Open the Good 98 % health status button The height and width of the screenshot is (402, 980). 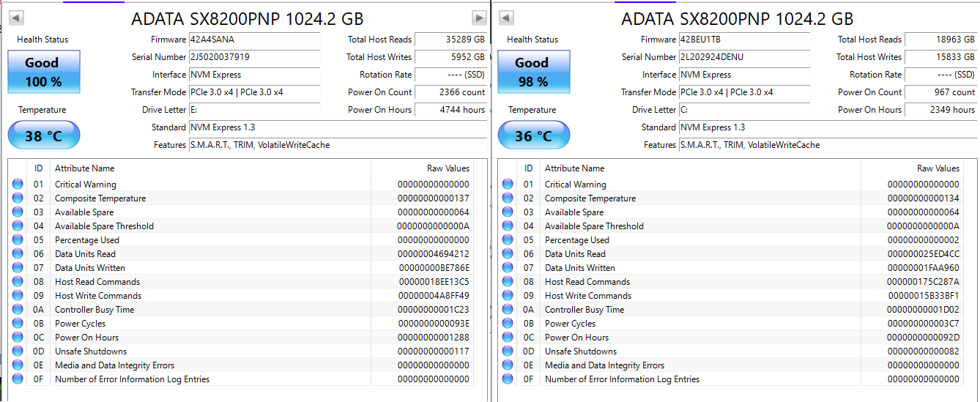[x=533, y=72]
